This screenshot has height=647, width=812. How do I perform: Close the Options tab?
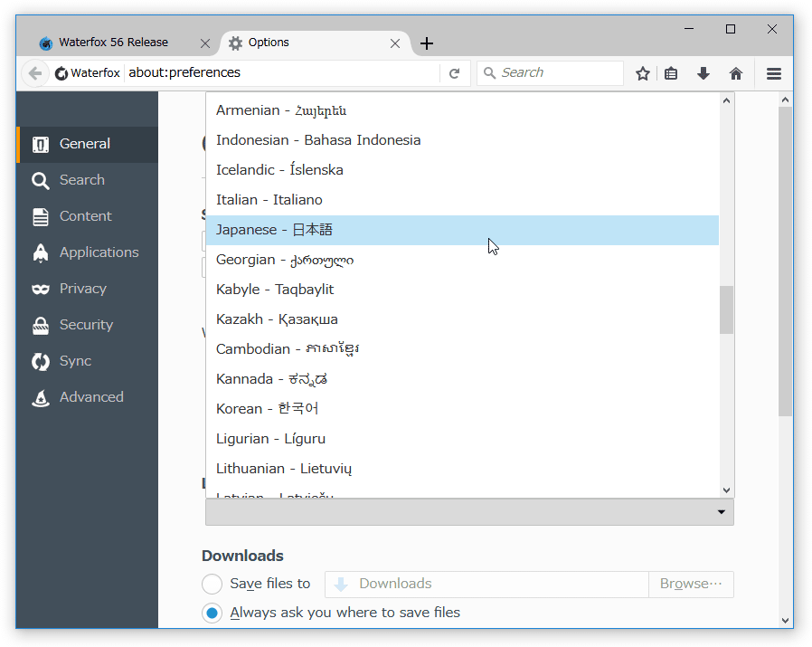pos(395,43)
